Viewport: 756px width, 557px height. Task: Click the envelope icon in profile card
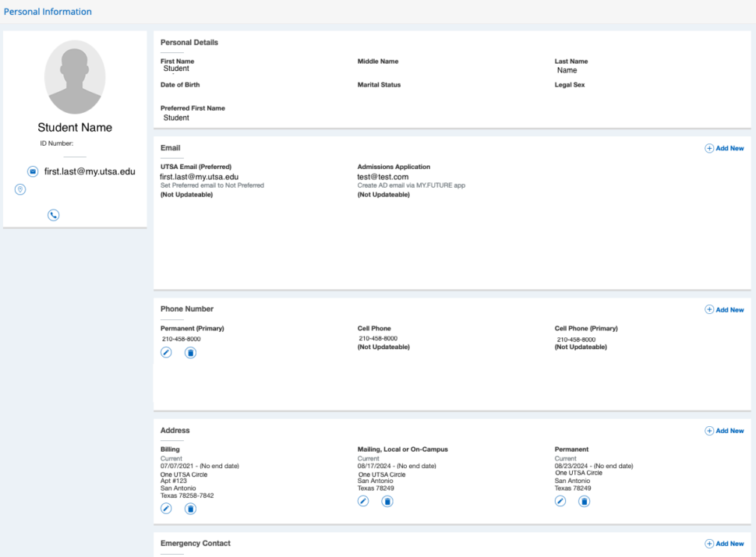(x=33, y=171)
